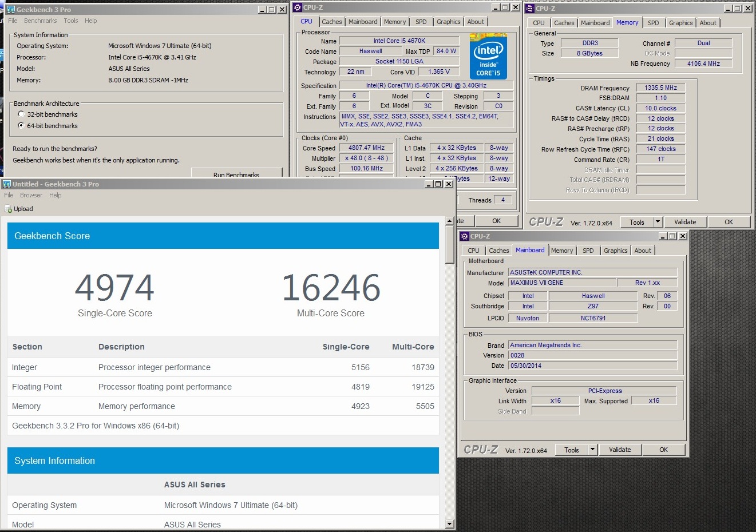Select Caches tab in Memory CPU-Z window
The image size is (756, 532).
coord(564,23)
